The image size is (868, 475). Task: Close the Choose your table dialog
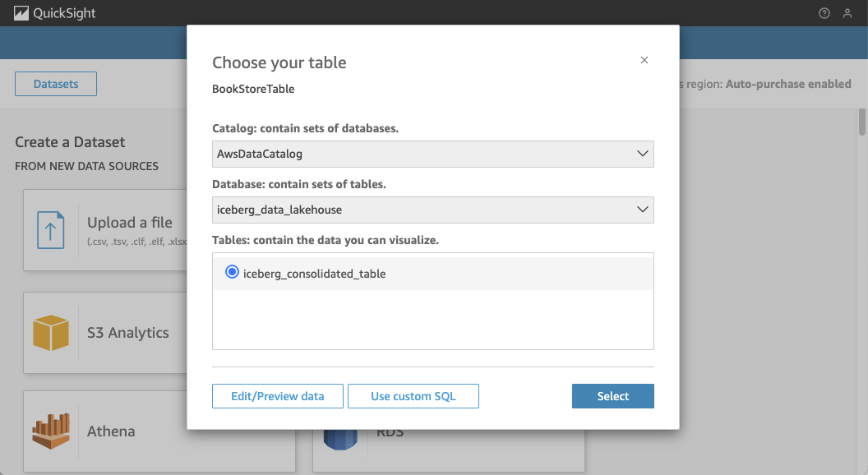coord(644,60)
